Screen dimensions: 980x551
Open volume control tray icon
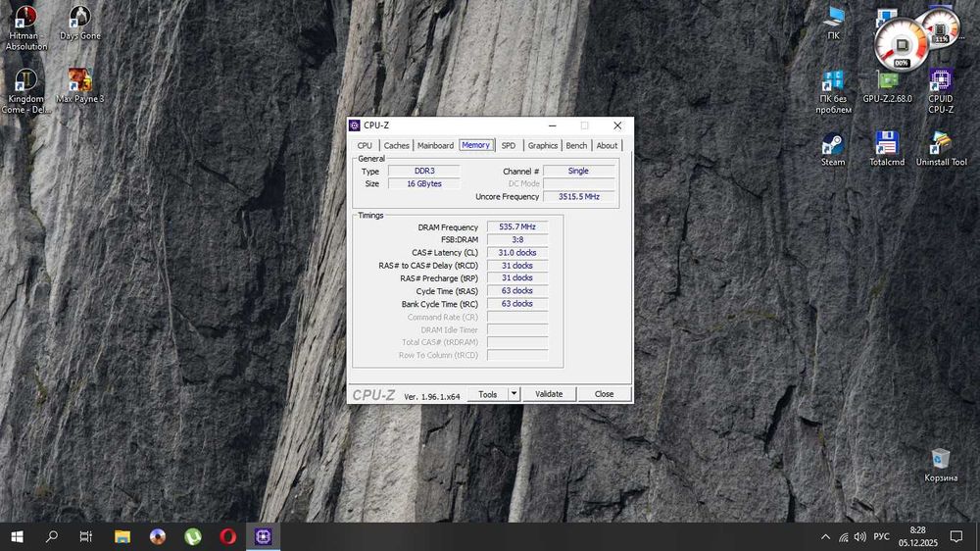click(x=860, y=536)
